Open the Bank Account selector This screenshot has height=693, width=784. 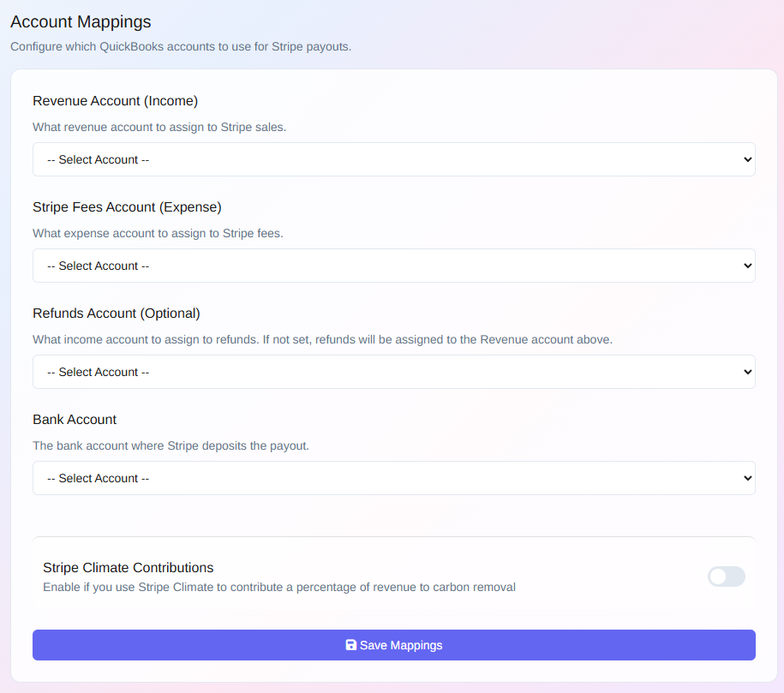pos(393,478)
